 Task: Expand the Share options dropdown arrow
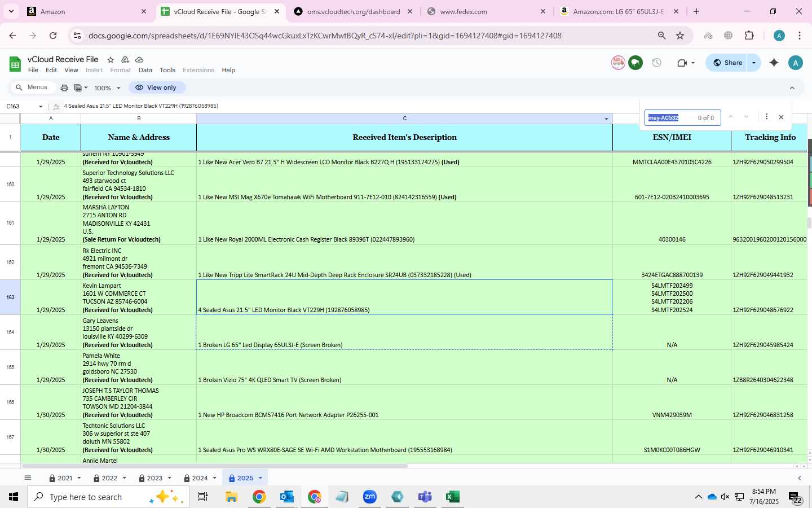754,63
